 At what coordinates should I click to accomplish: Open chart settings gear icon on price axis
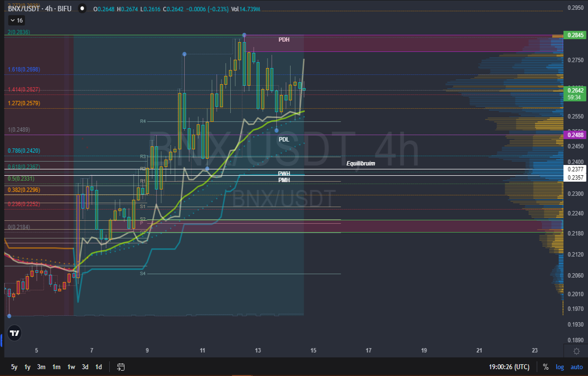[x=576, y=351]
